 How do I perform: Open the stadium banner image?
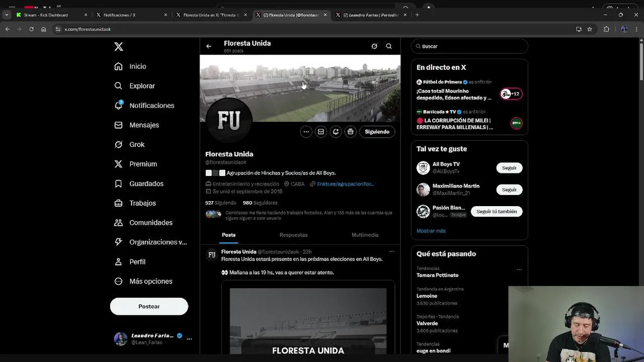[300, 88]
